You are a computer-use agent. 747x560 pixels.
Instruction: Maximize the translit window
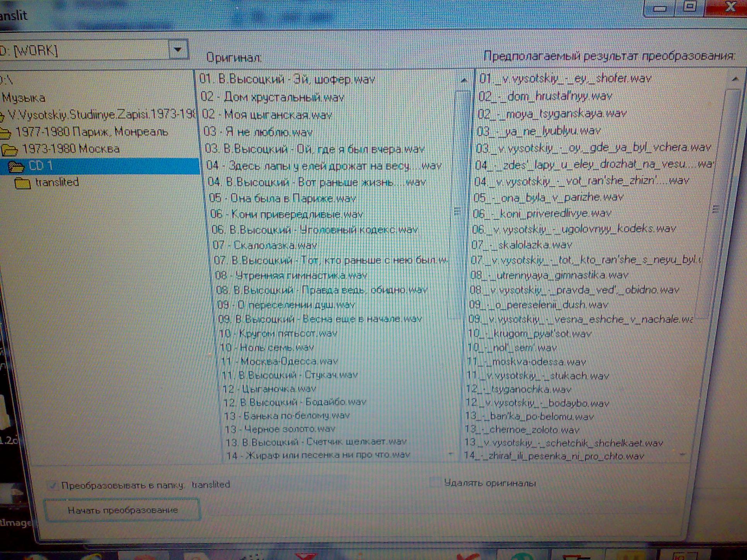point(690,7)
